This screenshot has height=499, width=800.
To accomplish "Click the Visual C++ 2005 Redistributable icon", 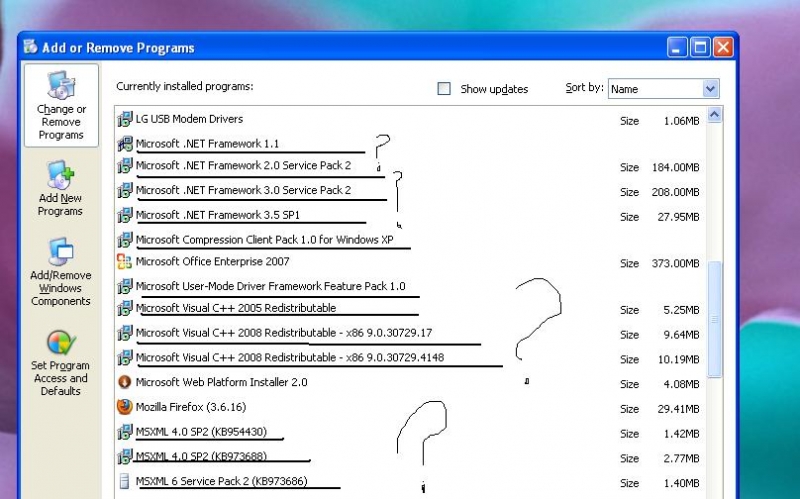I will [x=124, y=308].
